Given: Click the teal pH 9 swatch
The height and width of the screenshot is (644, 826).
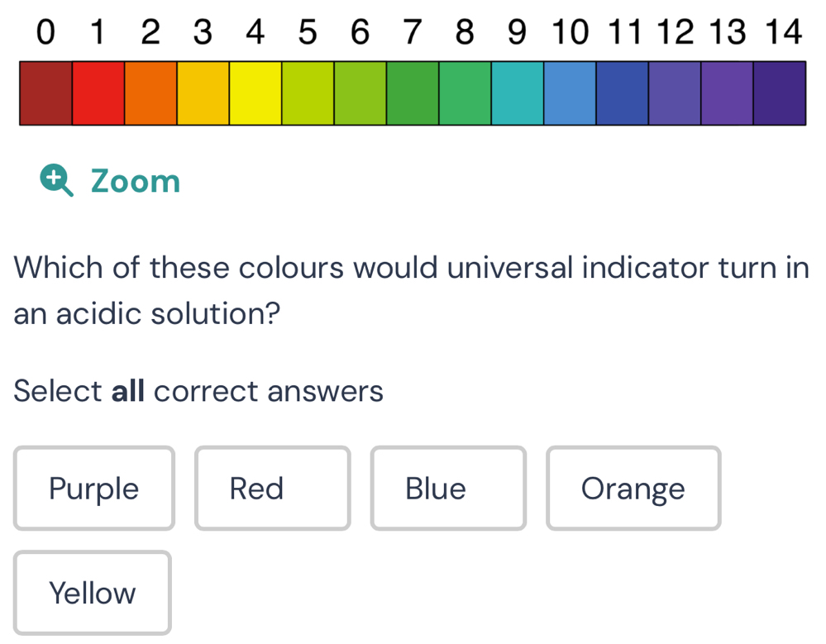Looking at the screenshot, I should [x=518, y=93].
